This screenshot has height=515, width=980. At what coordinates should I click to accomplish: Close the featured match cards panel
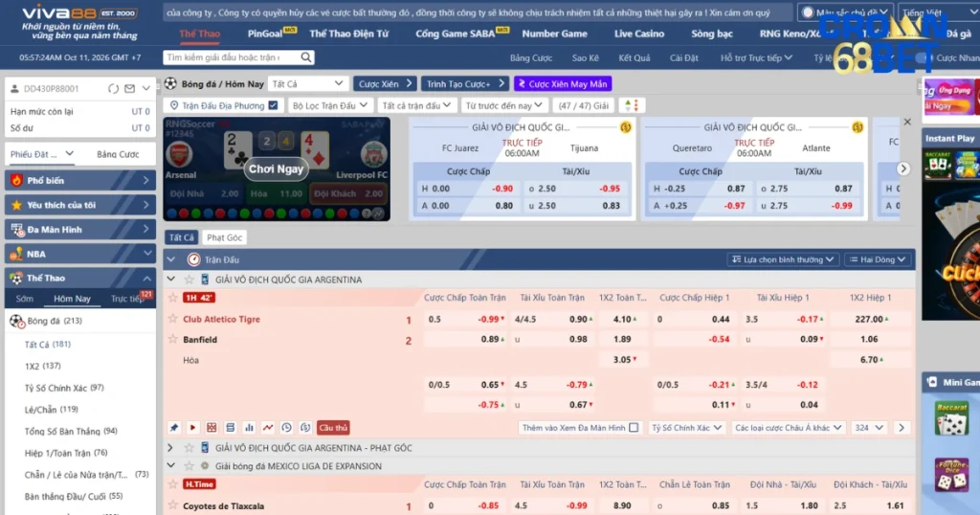[x=907, y=122]
